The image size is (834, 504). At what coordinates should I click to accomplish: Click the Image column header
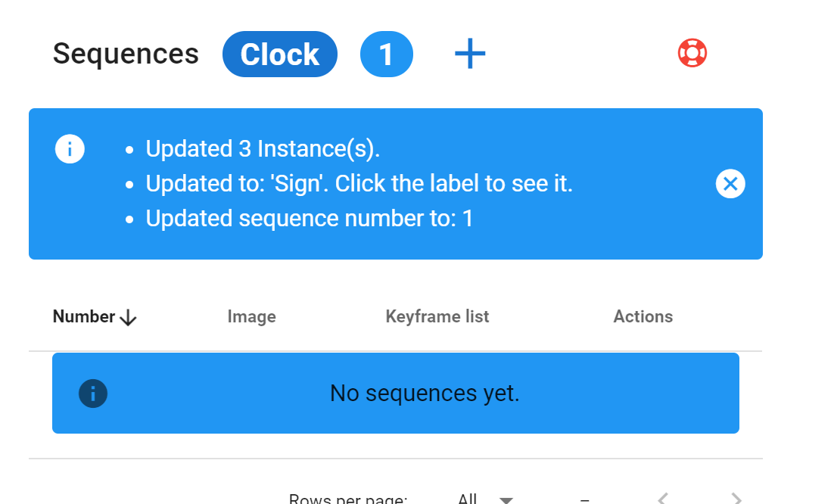click(x=251, y=316)
